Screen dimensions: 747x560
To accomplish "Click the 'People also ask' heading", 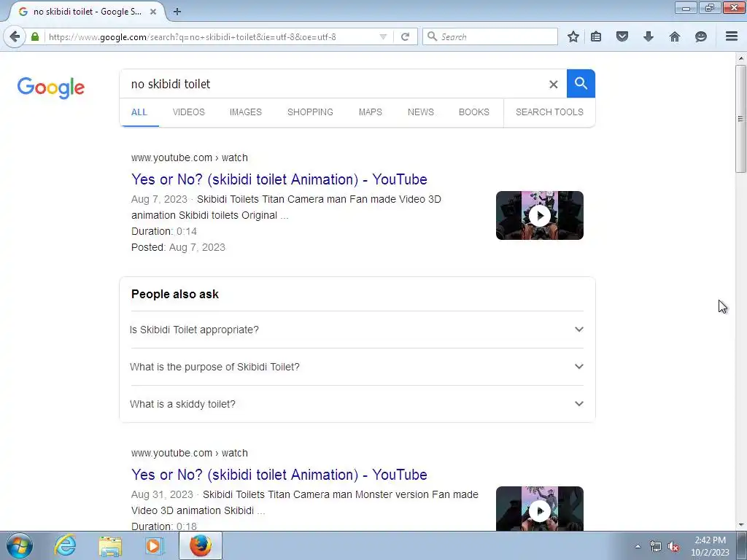I will [x=175, y=295].
